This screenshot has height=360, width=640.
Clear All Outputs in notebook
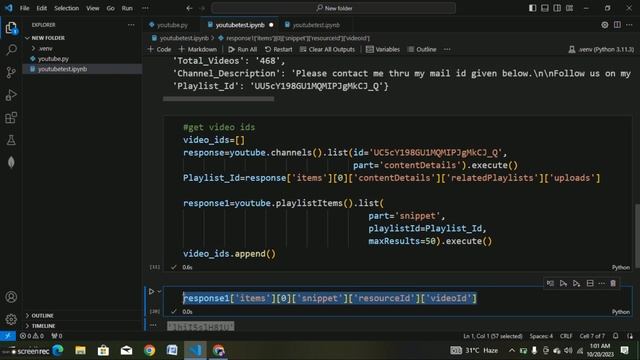(327, 49)
